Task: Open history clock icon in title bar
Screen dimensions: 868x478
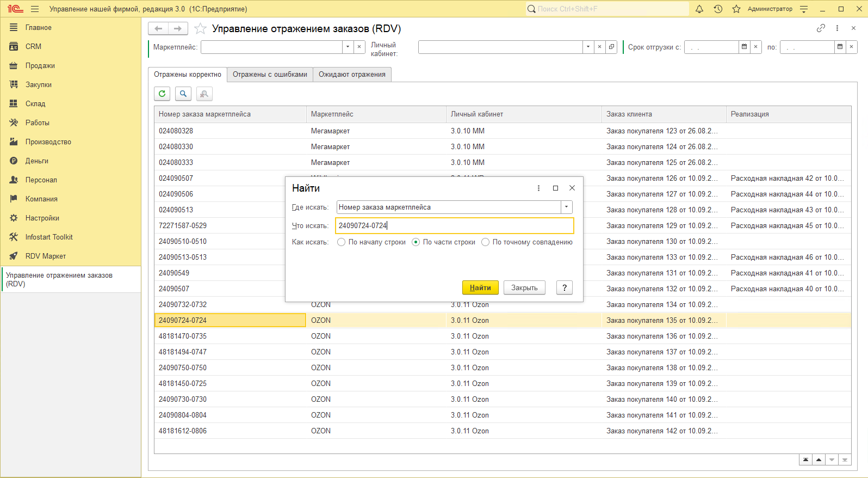Action: [718, 9]
